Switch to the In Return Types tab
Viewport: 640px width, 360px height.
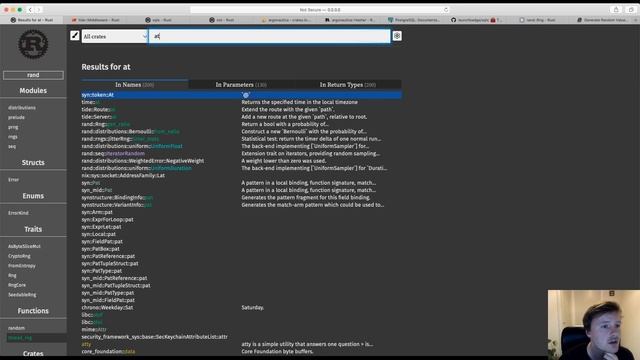point(348,84)
